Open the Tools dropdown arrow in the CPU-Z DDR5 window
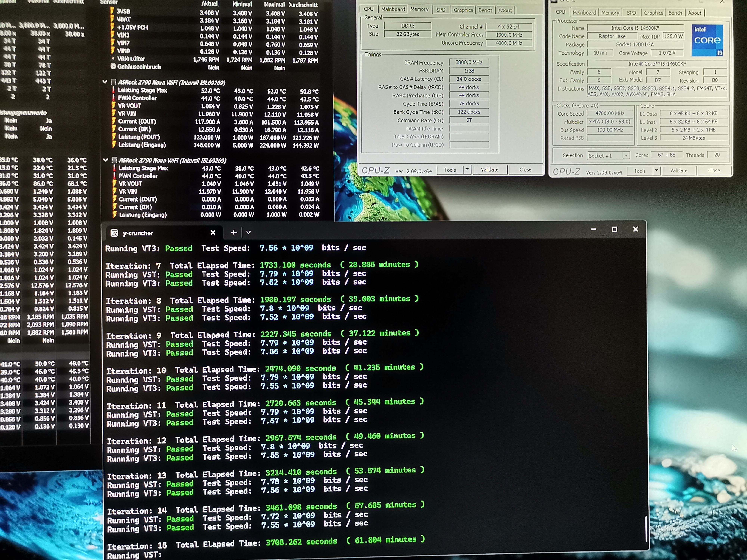The width and height of the screenshot is (747, 560). pos(467,169)
